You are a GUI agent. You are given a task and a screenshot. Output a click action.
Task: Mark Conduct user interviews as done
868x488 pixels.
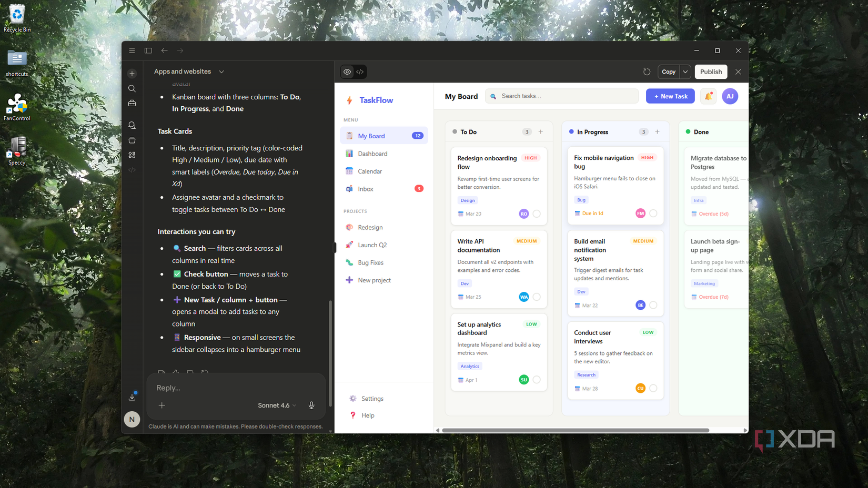coord(653,388)
